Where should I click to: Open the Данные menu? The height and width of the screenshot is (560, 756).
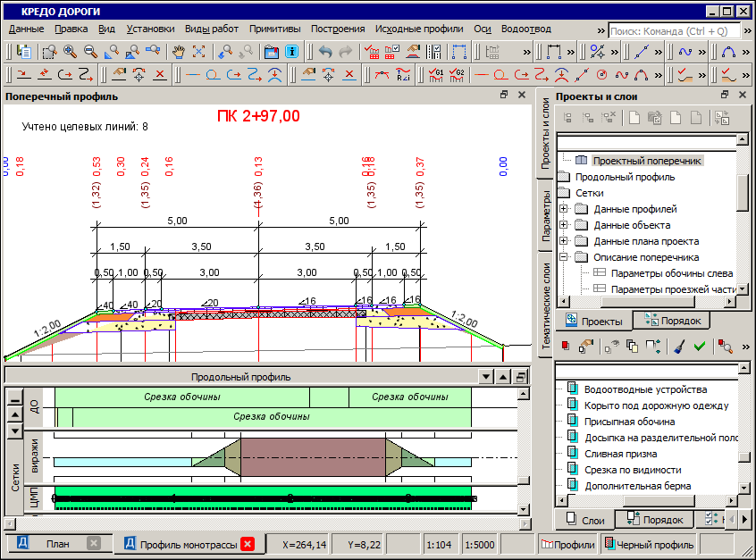click(27, 29)
